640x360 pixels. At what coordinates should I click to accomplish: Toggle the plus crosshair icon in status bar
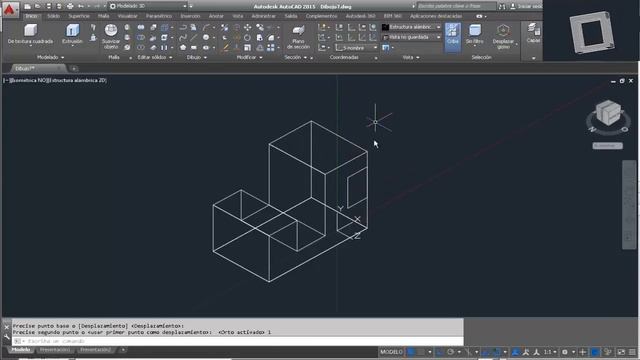coord(583,352)
